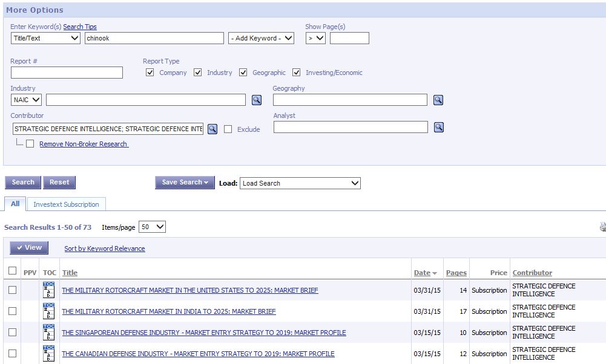
Task: Open the Contributor lookup magnifier icon
Action: pyautogui.click(x=212, y=129)
